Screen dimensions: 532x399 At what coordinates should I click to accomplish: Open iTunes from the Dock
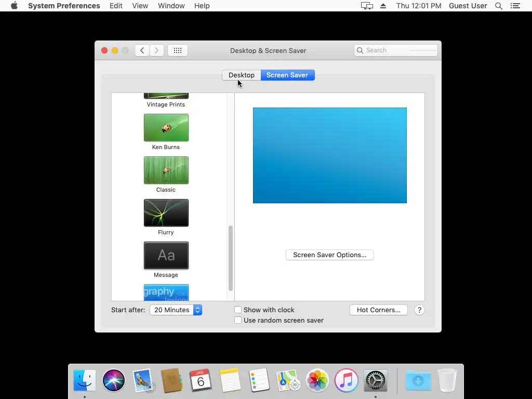pyautogui.click(x=347, y=380)
